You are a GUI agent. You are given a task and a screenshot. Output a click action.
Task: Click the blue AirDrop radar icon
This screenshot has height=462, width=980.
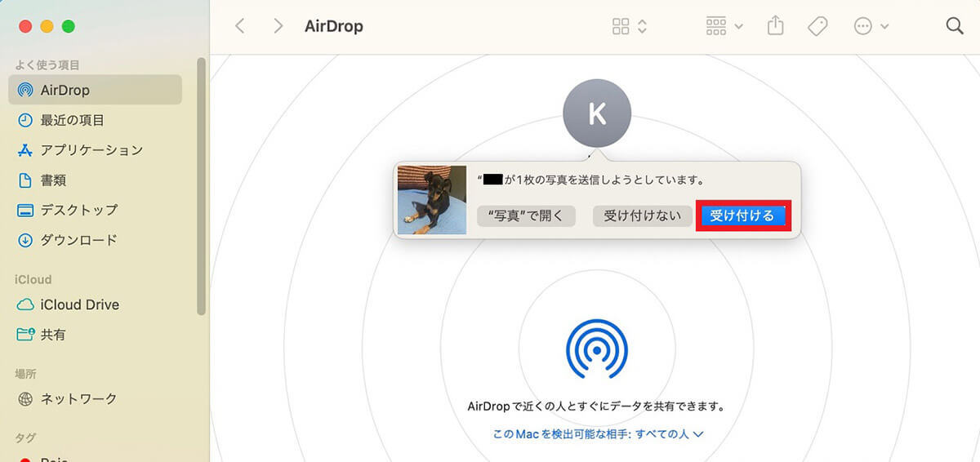pyautogui.click(x=597, y=349)
